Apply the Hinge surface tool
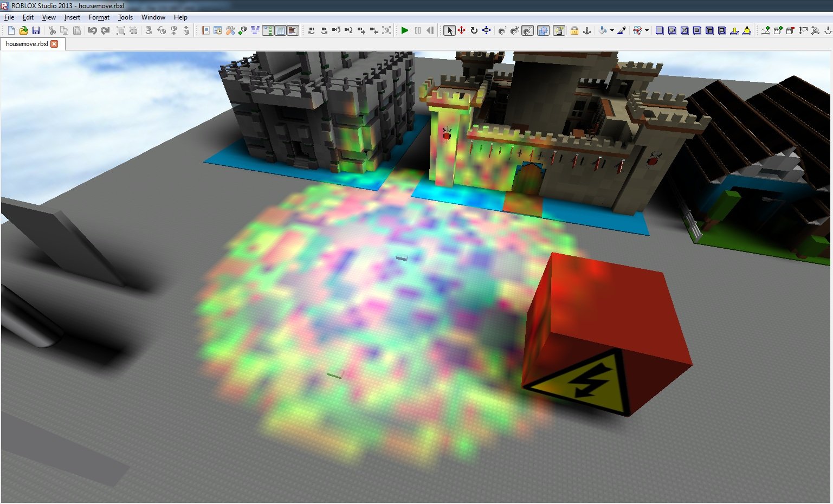Screen dimensions: 833x504 pos(734,30)
